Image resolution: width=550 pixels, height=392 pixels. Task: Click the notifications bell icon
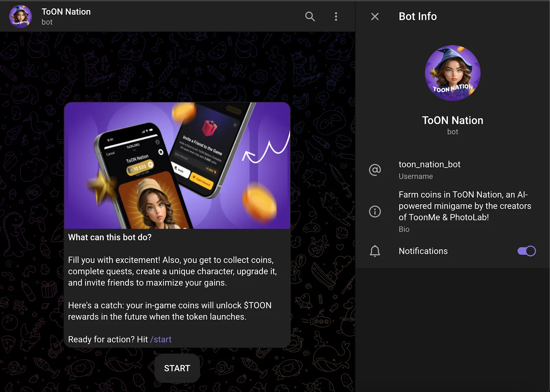375,251
